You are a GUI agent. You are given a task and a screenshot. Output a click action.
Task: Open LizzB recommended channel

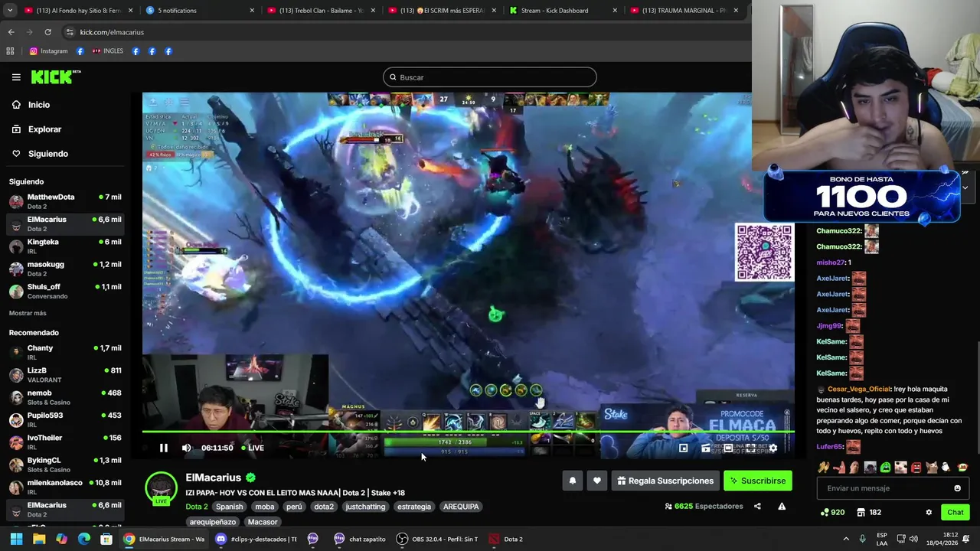click(64, 374)
